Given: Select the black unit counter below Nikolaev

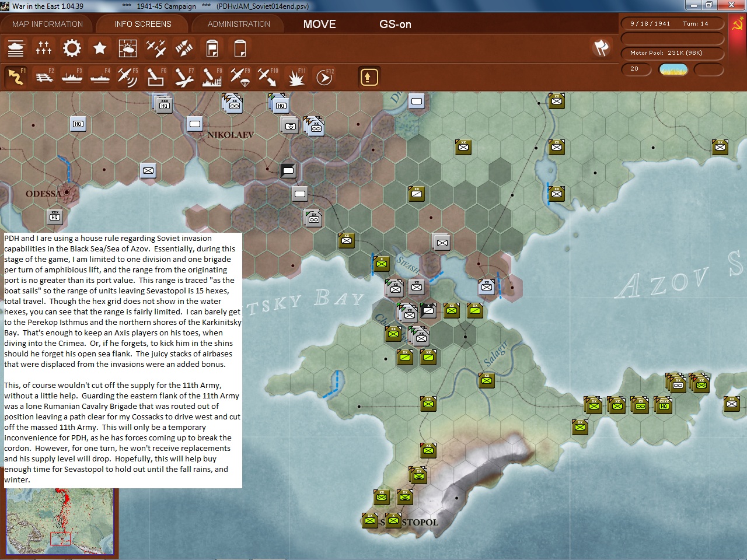Looking at the screenshot, I should (x=288, y=170).
